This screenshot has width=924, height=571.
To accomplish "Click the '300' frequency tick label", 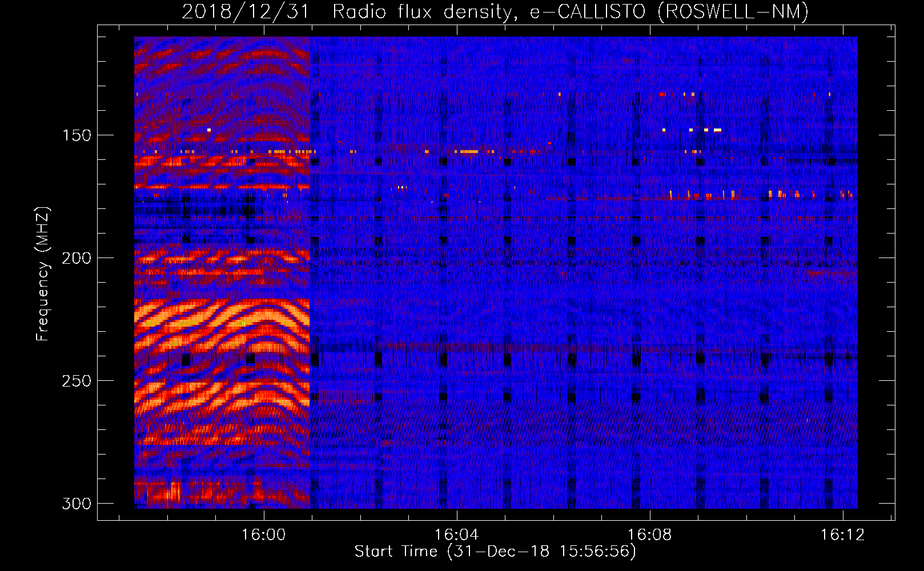I will click(76, 504).
